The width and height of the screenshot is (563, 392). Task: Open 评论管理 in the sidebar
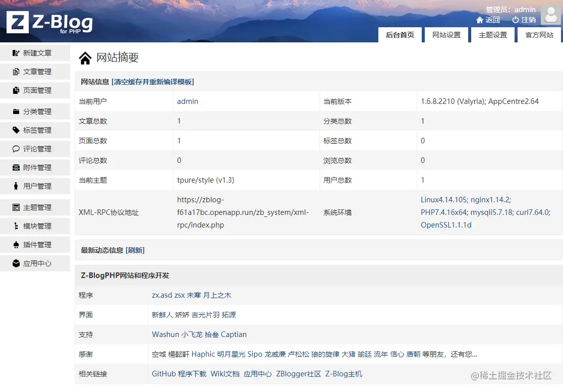coord(35,149)
